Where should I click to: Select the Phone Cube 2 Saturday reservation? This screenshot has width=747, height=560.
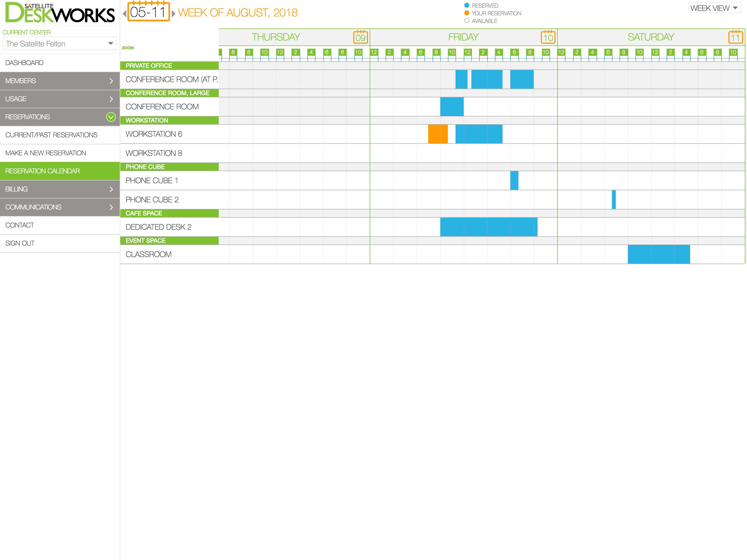tap(614, 200)
